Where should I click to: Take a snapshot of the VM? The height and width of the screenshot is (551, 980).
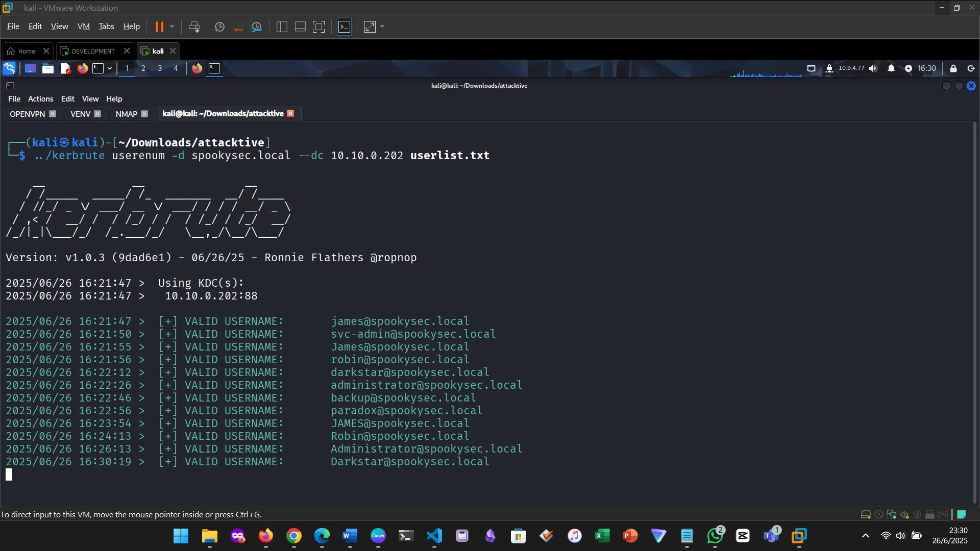[219, 27]
